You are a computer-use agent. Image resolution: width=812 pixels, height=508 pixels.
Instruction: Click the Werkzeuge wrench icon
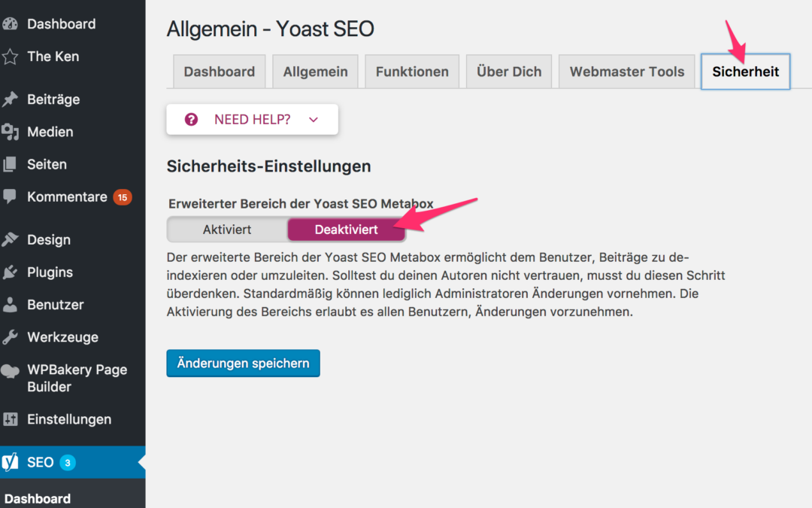coord(10,337)
